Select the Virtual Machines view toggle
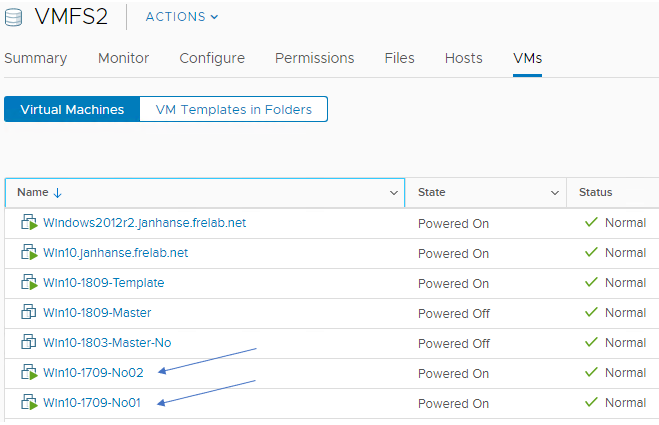The width and height of the screenshot is (659, 425). 72,109
